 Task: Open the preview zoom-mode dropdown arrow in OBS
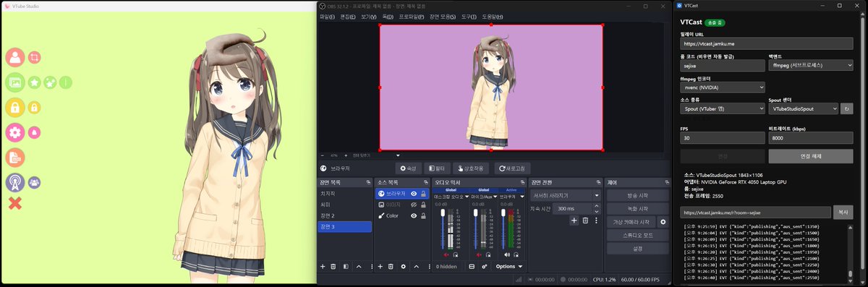click(398, 155)
